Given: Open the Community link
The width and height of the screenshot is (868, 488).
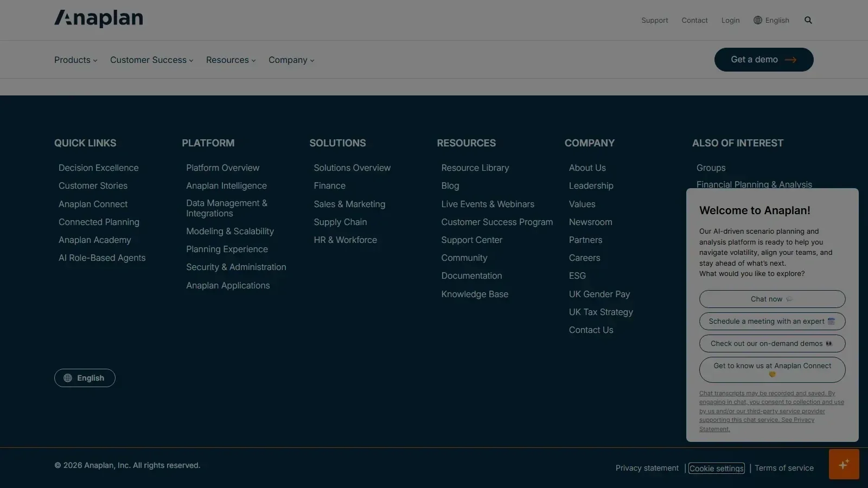Looking at the screenshot, I should coord(464,258).
